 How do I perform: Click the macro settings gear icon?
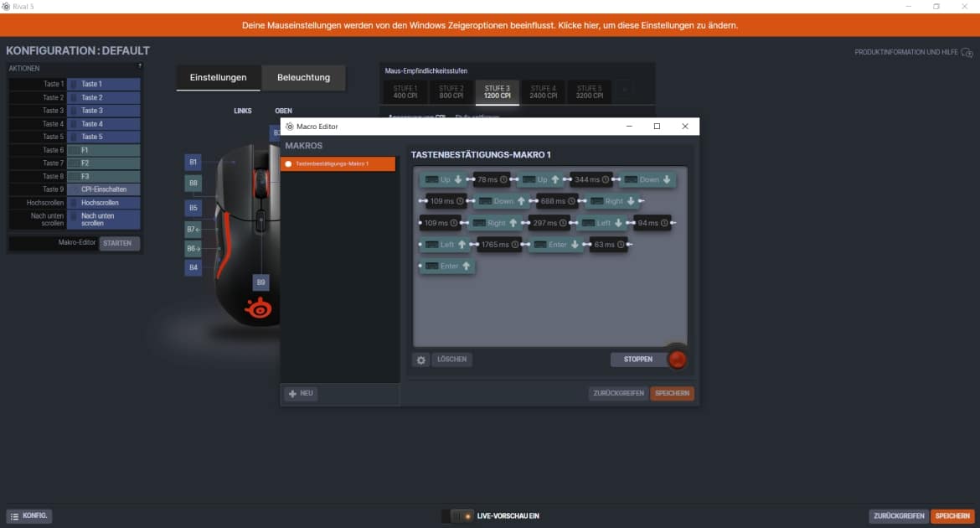point(421,360)
